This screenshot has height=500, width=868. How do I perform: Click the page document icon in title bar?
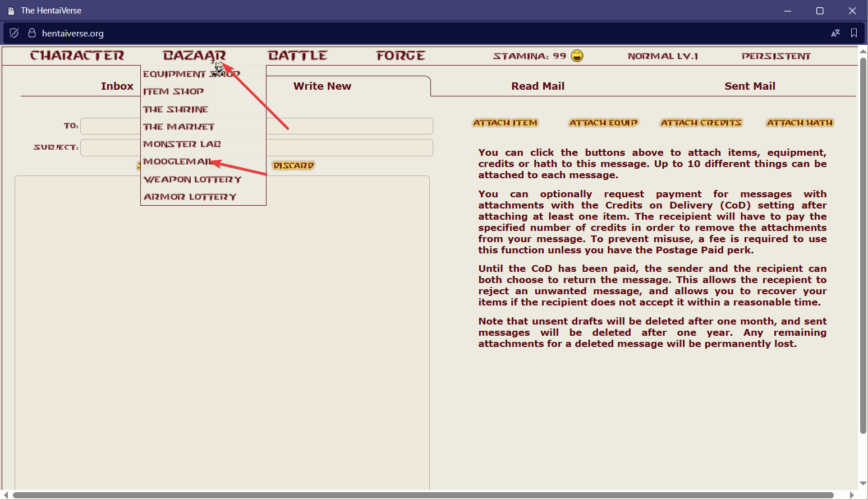pyautogui.click(x=11, y=11)
